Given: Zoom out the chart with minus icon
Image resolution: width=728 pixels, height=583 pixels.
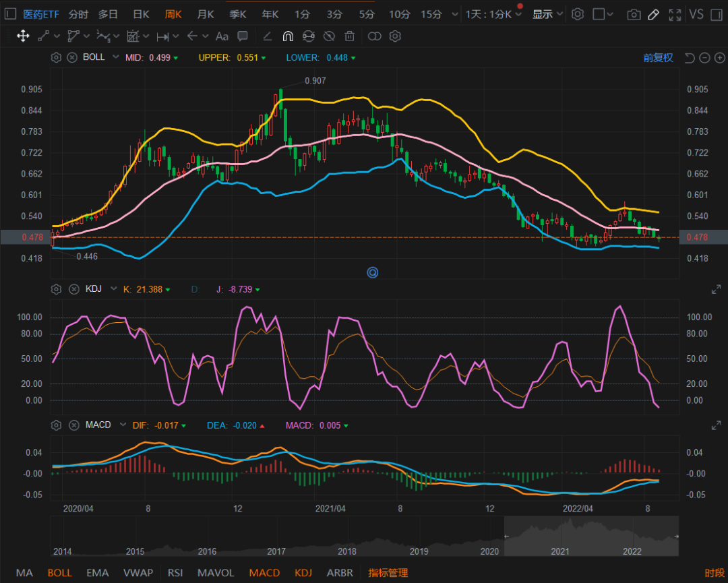Looking at the screenshot, I should click(705, 58).
